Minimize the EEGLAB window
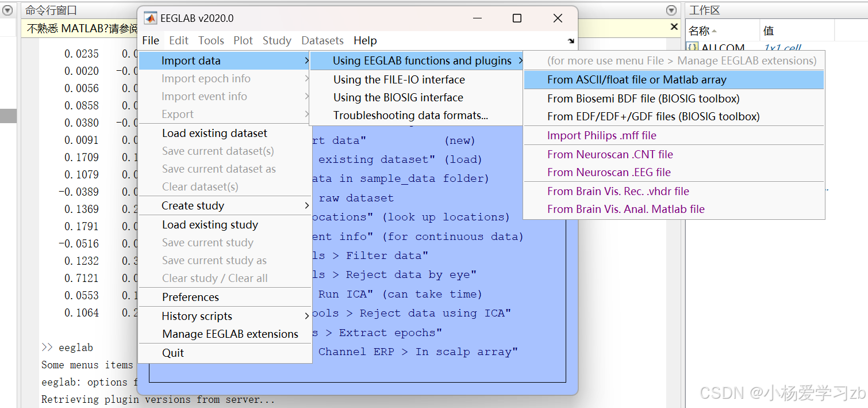868x408 pixels. point(477,18)
